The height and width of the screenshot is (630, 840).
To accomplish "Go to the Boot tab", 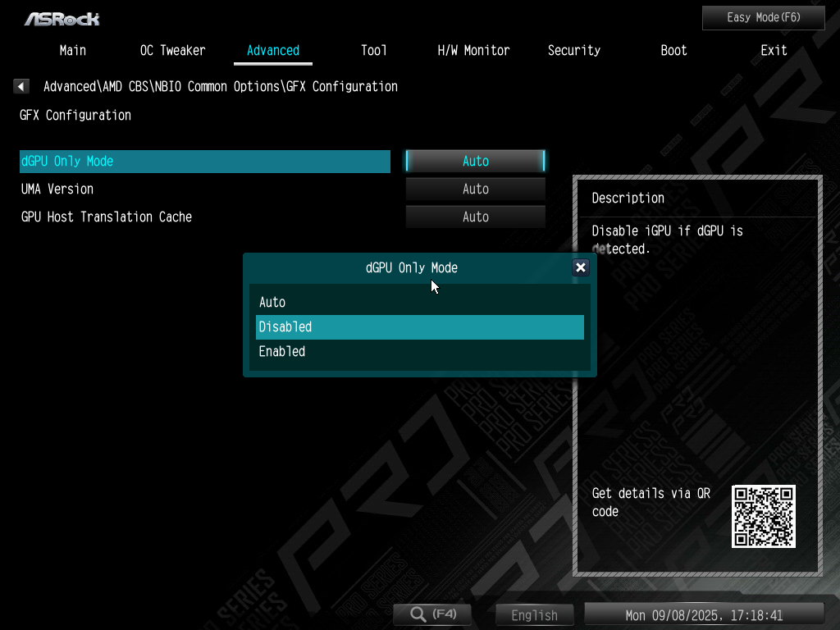I will coord(673,51).
